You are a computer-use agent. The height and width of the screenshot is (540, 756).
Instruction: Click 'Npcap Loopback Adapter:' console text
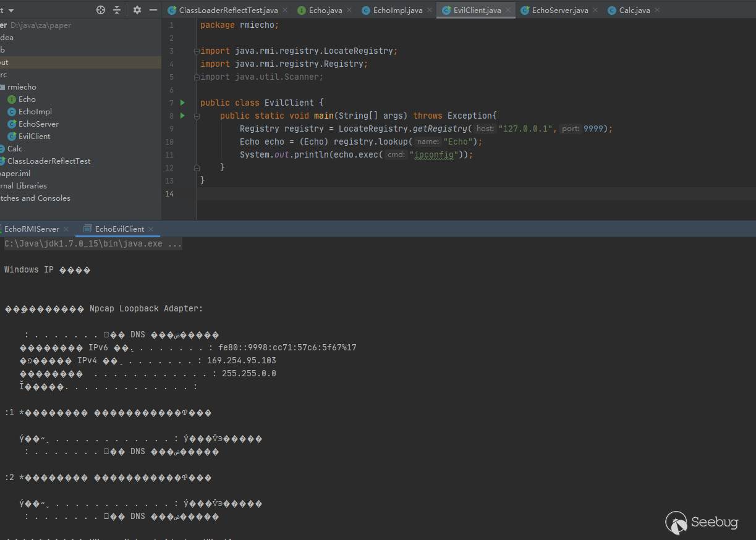(146, 308)
